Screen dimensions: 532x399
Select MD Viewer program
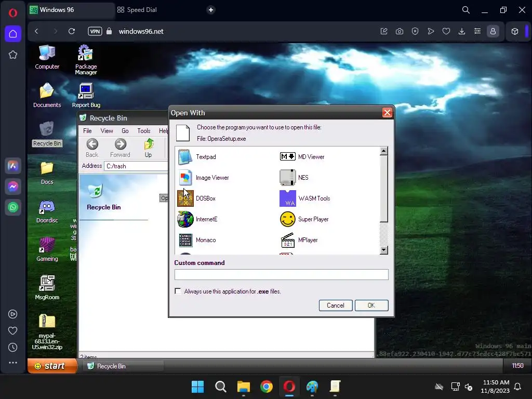pos(302,157)
